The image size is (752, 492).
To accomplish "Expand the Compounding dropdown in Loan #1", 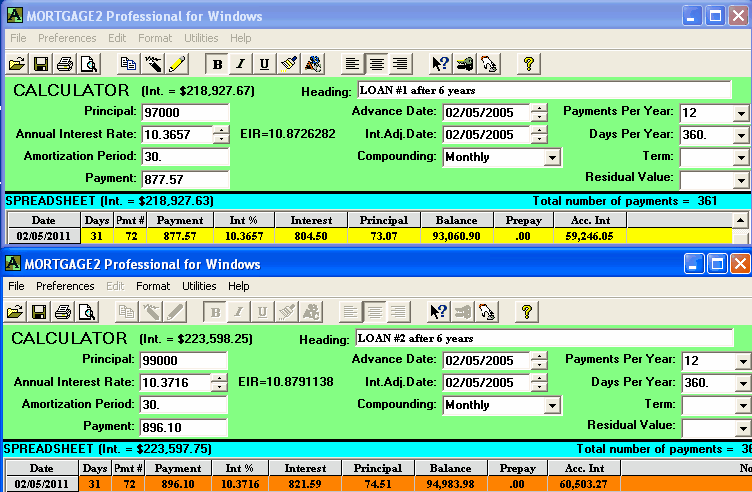I will point(551,157).
